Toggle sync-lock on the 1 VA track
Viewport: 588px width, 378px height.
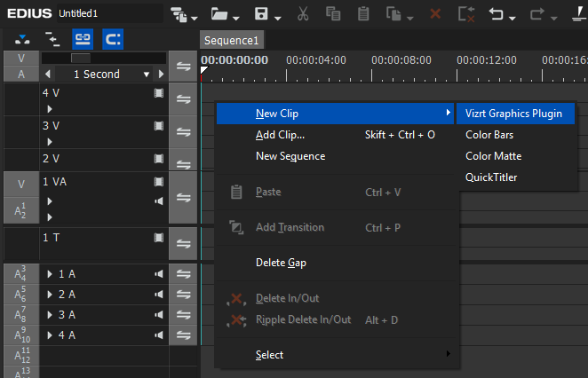[183, 197]
